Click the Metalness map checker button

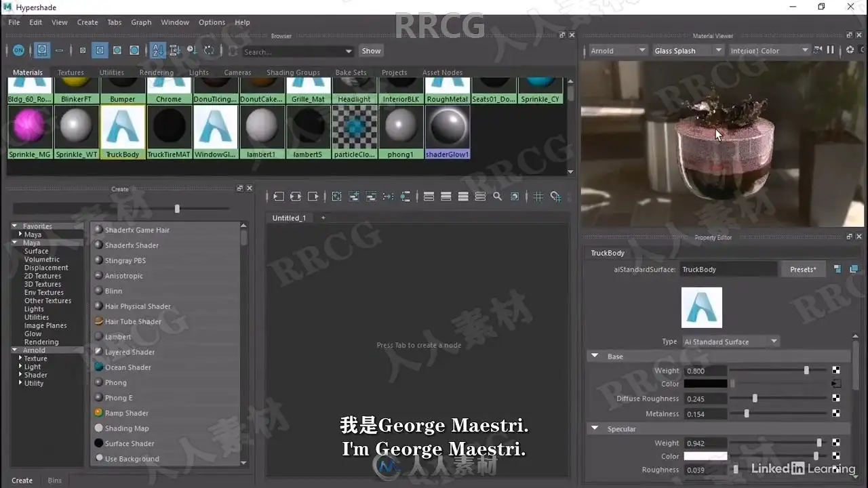pyautogui.click(x=836, y=413)
